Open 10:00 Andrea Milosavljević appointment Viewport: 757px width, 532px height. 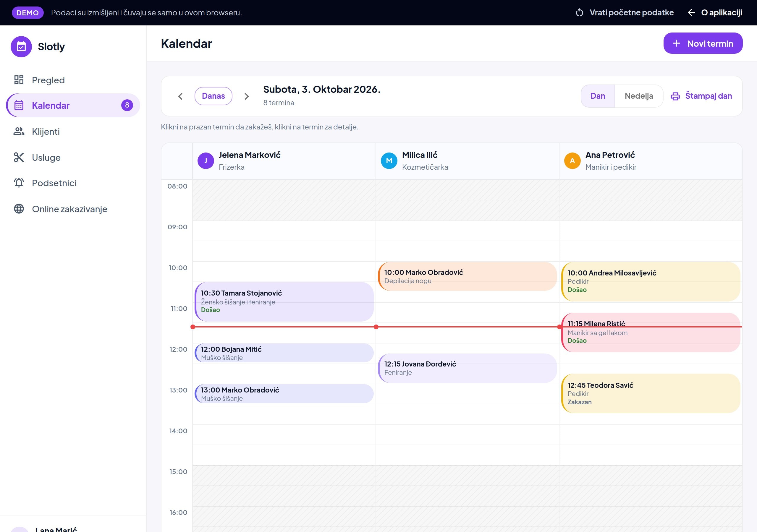coord(651,281)
